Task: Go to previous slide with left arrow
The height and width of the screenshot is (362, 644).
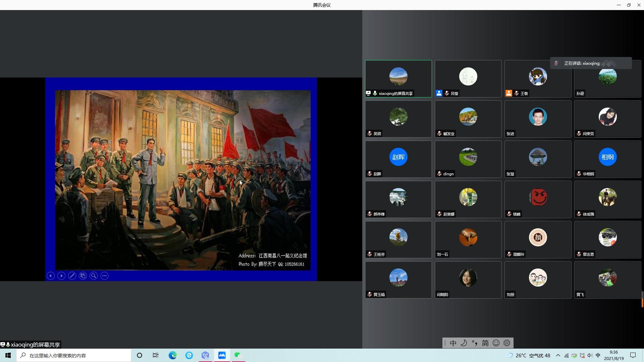Action: (51, 276)
